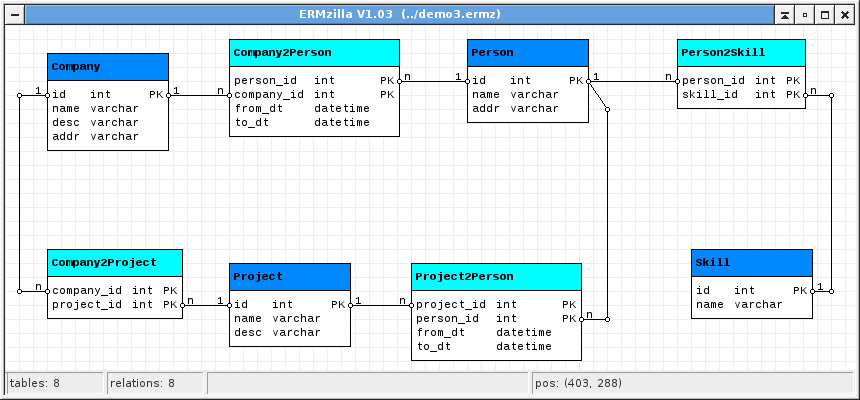Click 'desc varchar' row in Project table
The height and width of the screenshot is (400, 860).
(x=290, y=333)
